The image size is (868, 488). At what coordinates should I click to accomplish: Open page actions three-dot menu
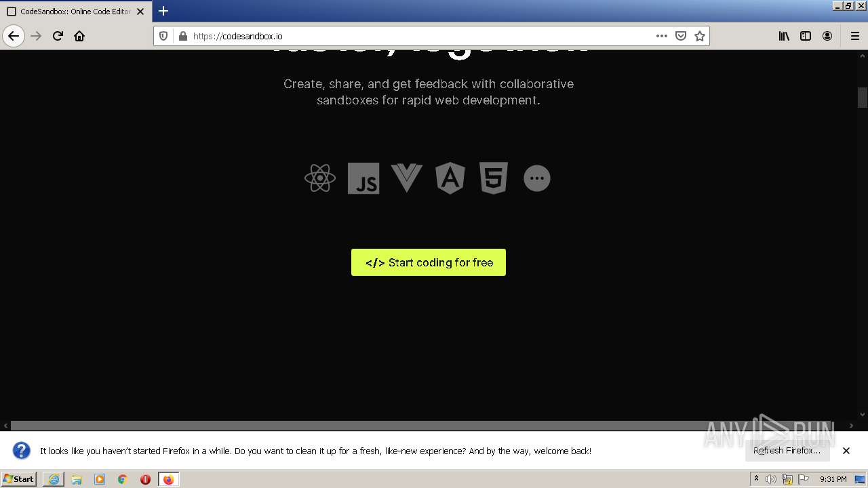tap(662, 36)
